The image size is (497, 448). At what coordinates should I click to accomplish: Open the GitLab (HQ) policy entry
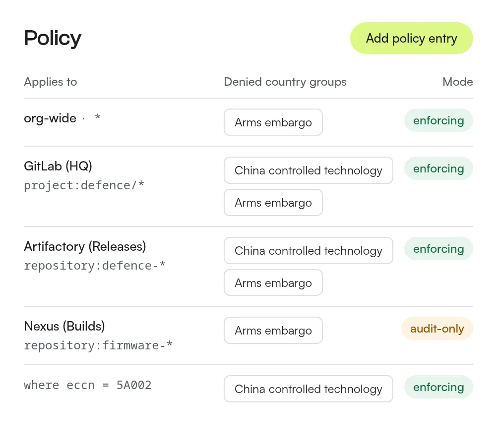[248, 186]
